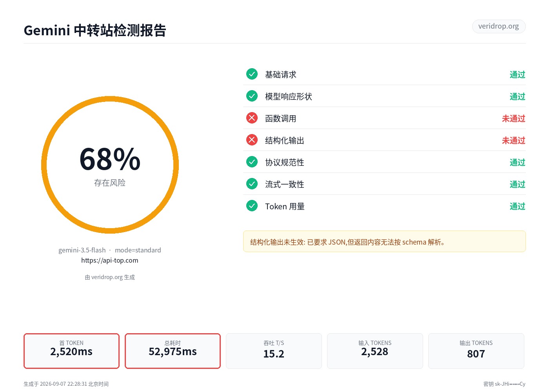Select the 首 TOKEN 2,520ms card
Screen dimensions: 549x392
tap(71, 351)
